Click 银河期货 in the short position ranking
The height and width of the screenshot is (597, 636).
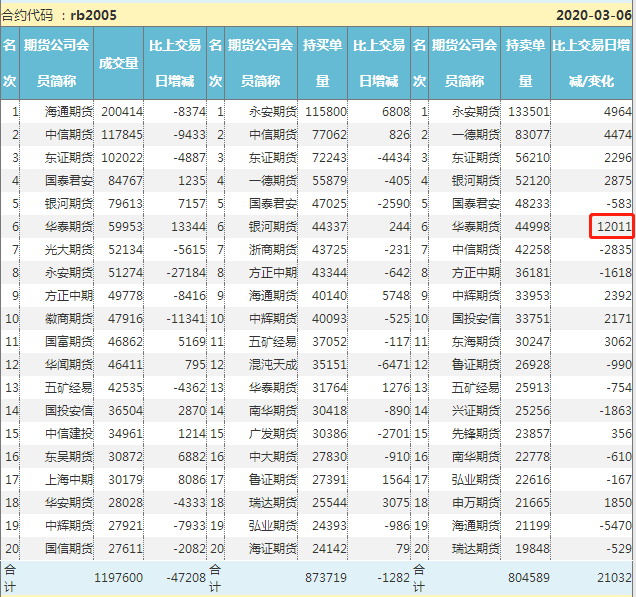pyautogui.click(x=476, y=180)
